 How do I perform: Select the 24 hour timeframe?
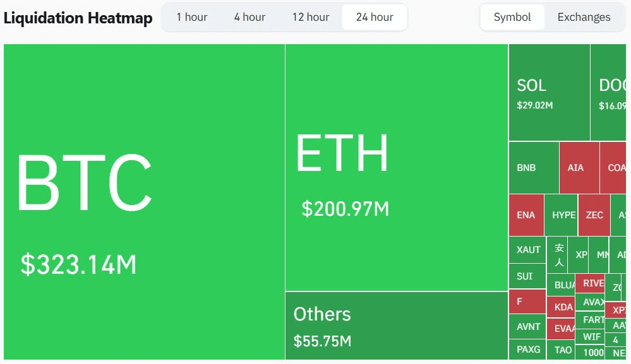[x=375, y=17]
